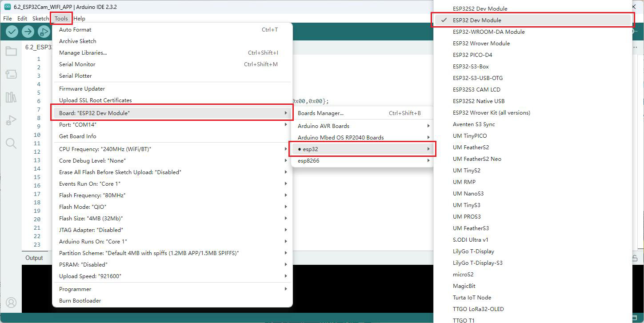Expand the Programmer submenu
Screen dimensions: 644x323
[172, 289]
